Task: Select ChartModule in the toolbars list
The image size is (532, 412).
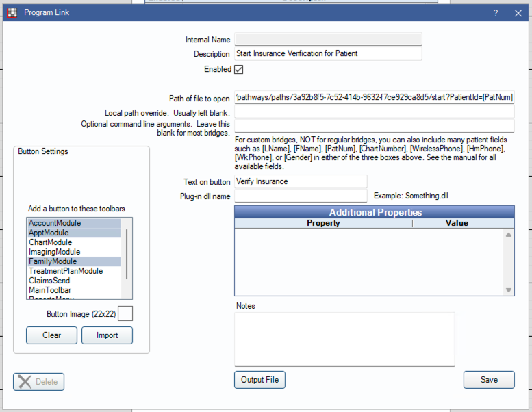Action: click(x=50, y=242)
